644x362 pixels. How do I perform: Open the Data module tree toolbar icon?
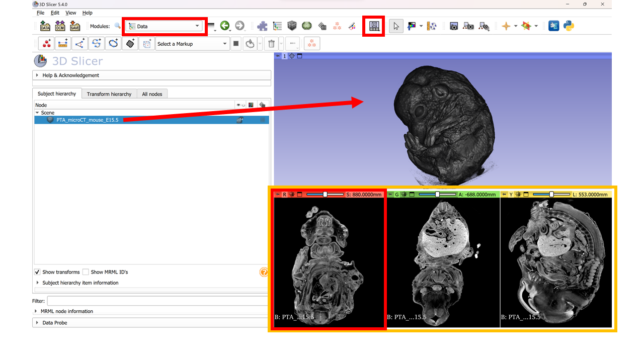click(277, 26)
